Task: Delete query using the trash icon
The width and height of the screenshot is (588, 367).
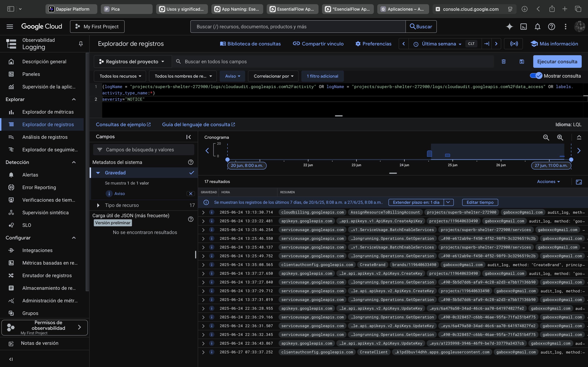Action: coord(503,62)
